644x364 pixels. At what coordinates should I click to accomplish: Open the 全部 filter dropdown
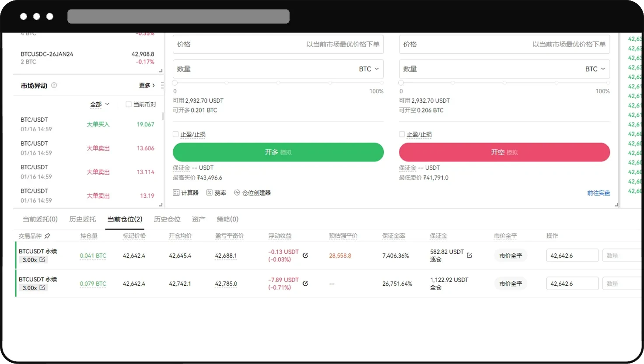tap(100, 104)
